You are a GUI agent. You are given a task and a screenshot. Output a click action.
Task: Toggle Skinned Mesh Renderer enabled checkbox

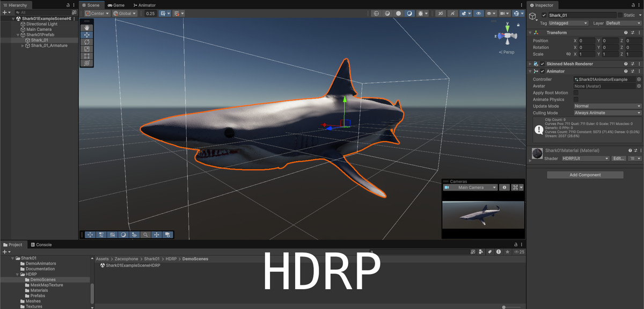(x=543, y=64)
